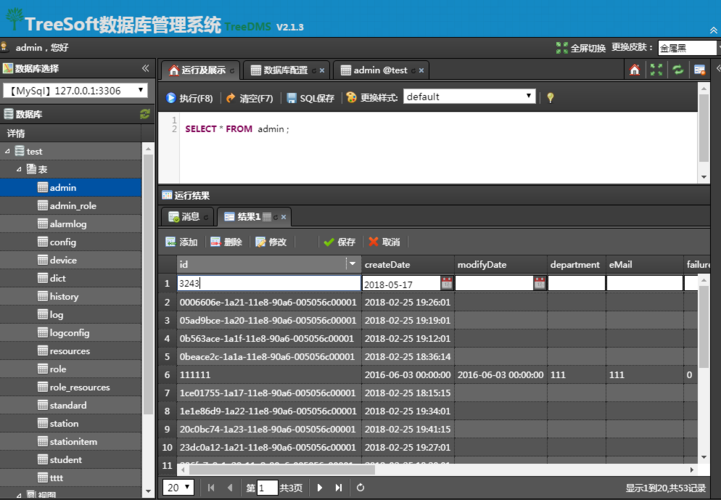This screenshot has height=500, width=721.
Task: Reload the results grid
Action: click(x=360, y=488)
